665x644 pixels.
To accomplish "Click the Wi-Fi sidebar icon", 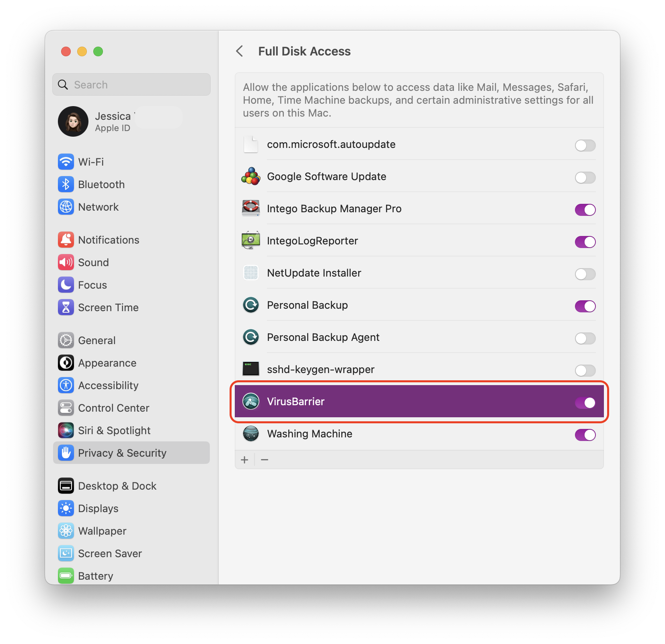I will point(66,162).
